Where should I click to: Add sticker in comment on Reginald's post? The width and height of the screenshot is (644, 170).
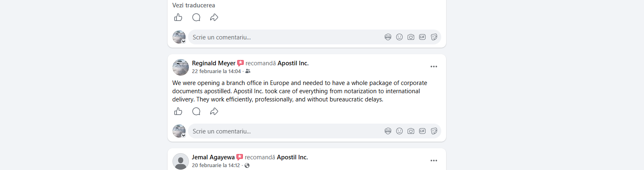click(434, 131)
